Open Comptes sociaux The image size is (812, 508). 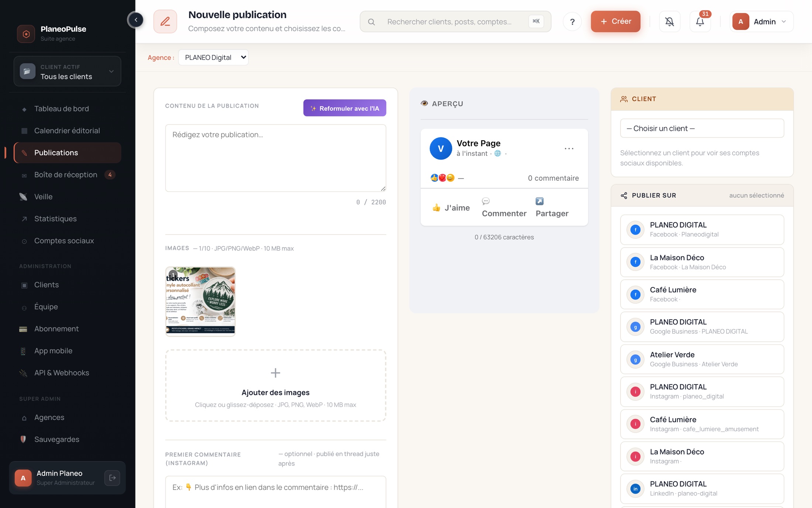click(x=67, y=241)
